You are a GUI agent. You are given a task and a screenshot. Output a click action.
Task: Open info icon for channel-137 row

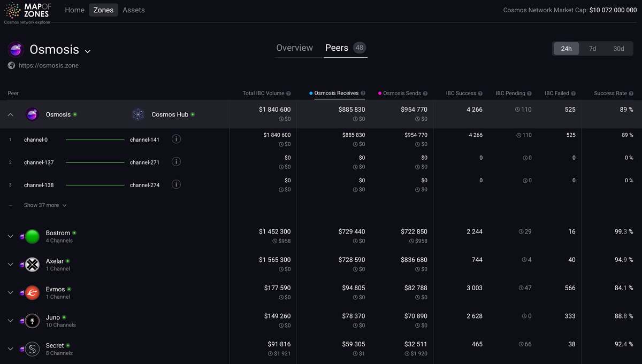click(176, 161)
